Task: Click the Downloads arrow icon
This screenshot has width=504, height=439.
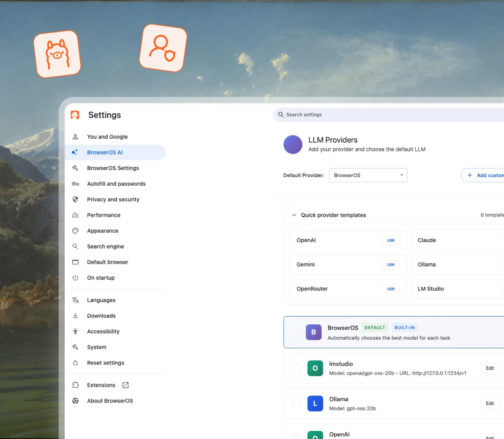Action: (x=75, y=316)
